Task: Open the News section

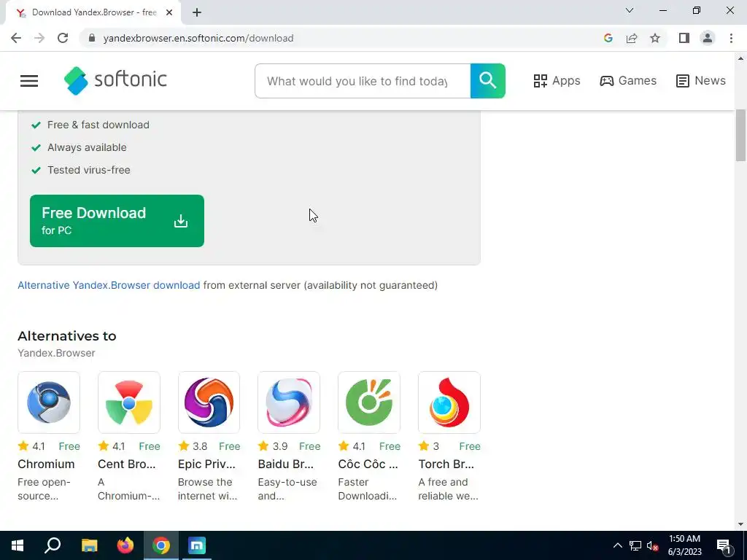Action: click(701, 81)
